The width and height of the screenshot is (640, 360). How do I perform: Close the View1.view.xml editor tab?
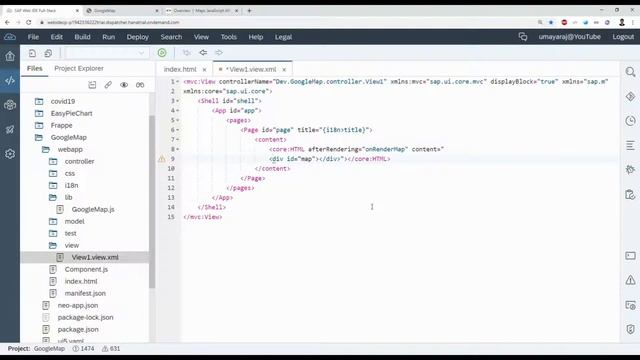point(284,69)
